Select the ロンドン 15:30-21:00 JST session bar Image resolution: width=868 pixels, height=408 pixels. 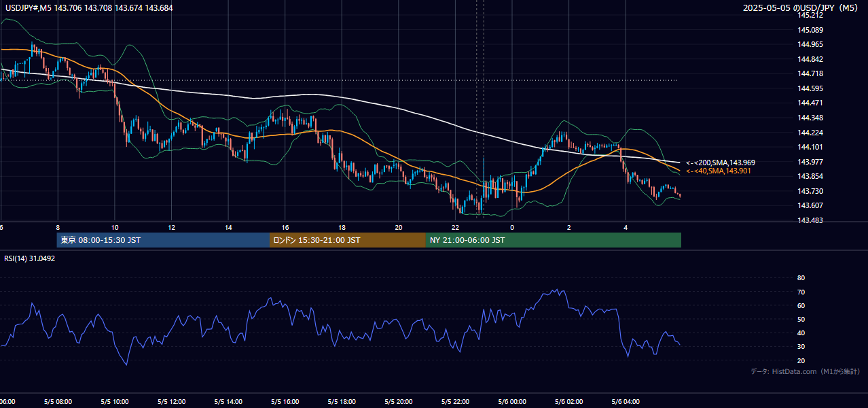(348, 240)
